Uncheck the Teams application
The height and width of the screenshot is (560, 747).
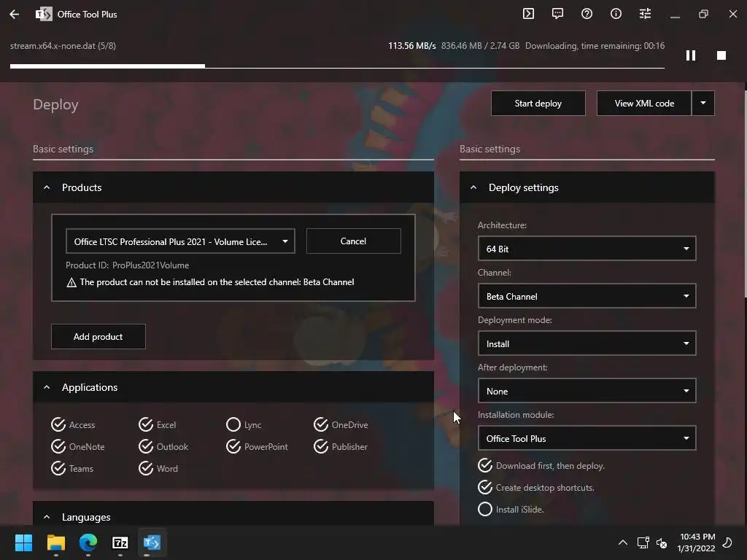[x=58, y=469]
